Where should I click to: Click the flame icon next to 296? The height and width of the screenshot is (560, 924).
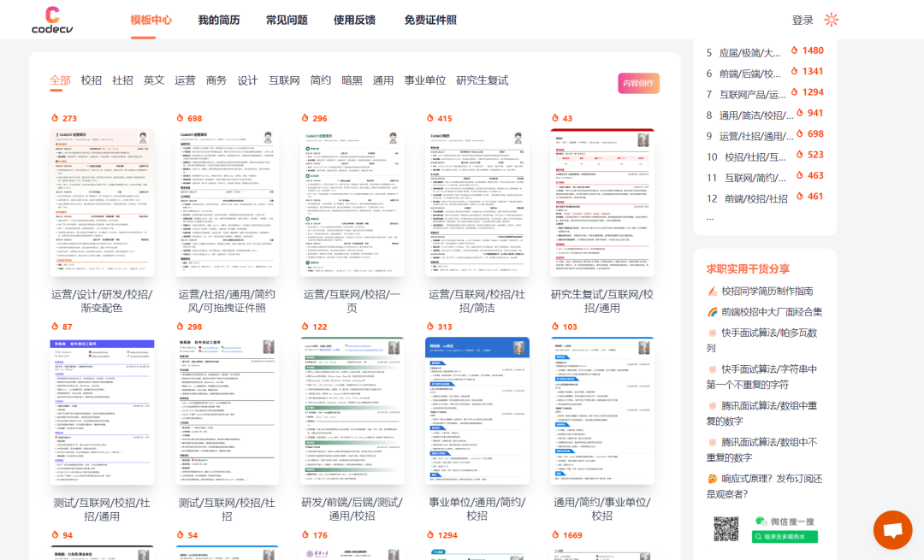click(305, 118)
